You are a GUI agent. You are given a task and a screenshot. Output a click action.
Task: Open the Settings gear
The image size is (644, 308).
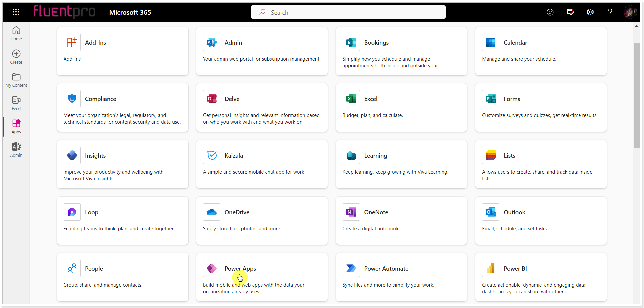pyautogui.click(x=590, y=12)
